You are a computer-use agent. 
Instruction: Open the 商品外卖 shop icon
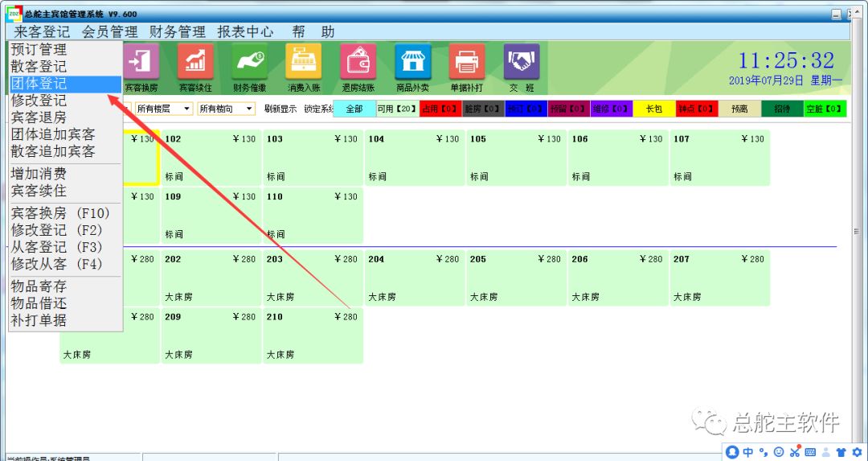(412, 62)
